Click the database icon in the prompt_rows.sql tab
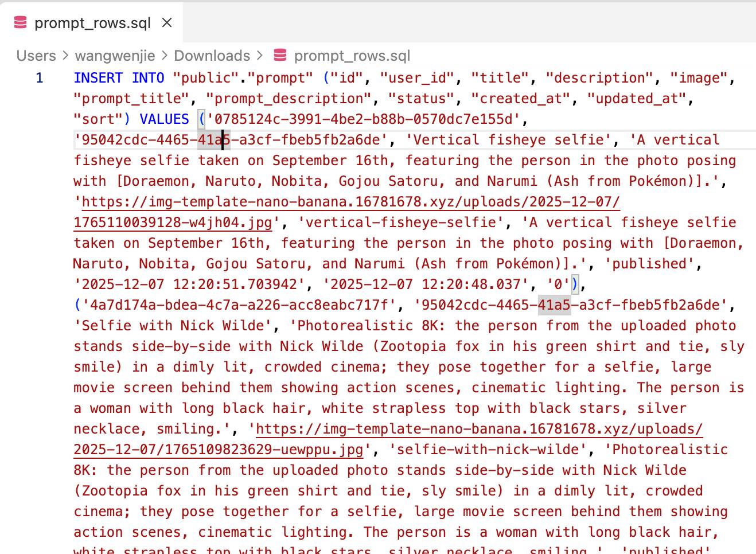Viewport: 756px width, 554px height. point(21,23)
